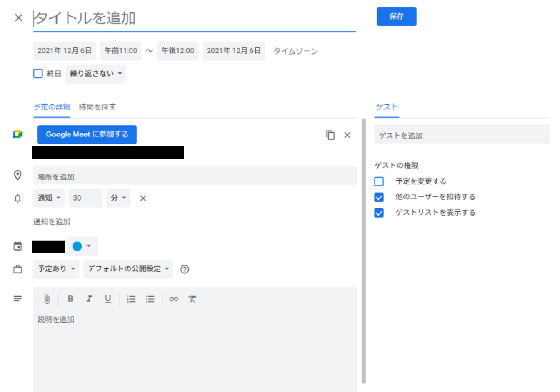Click the 保存 save button
560x392 pixels.
pyautogui.click(x=396, y=17)
